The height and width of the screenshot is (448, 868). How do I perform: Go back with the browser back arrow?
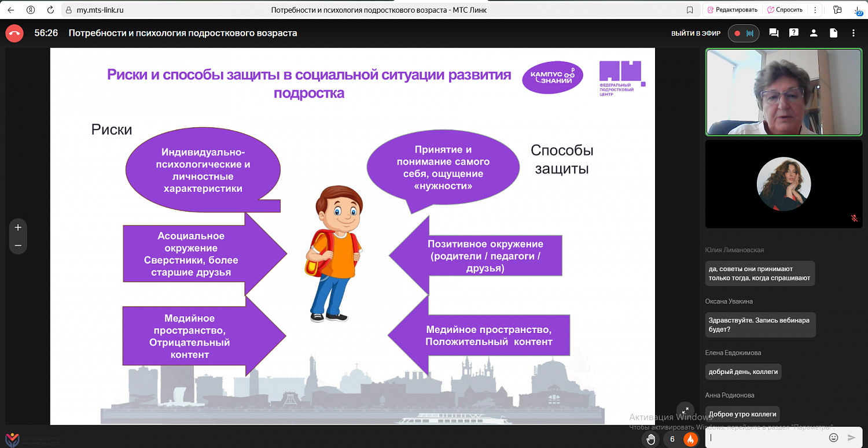[x=11, y=10]
